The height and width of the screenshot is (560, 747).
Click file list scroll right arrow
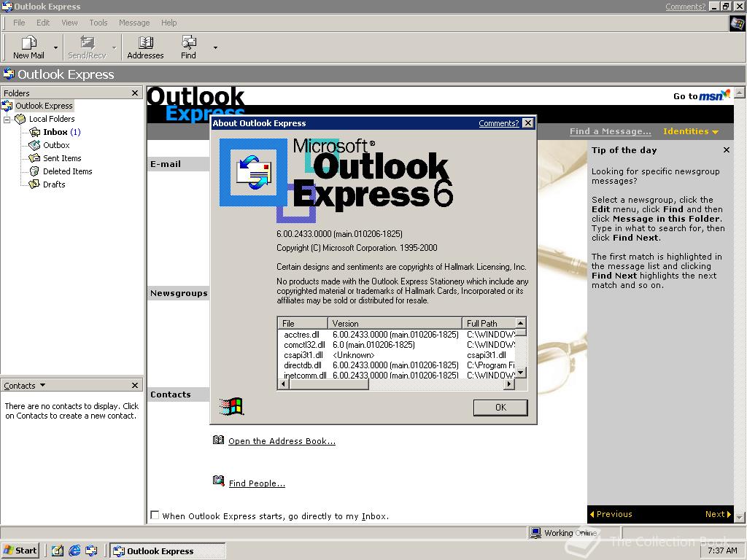(510, 384)
